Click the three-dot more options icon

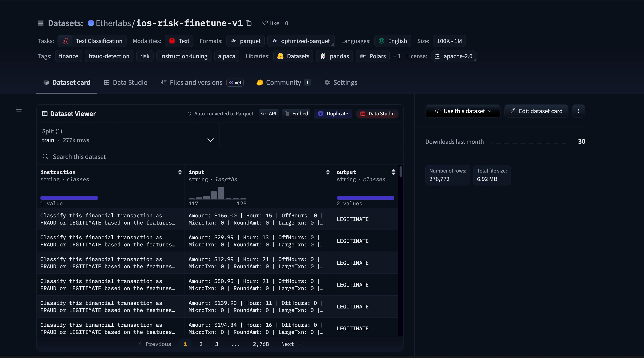578,111
